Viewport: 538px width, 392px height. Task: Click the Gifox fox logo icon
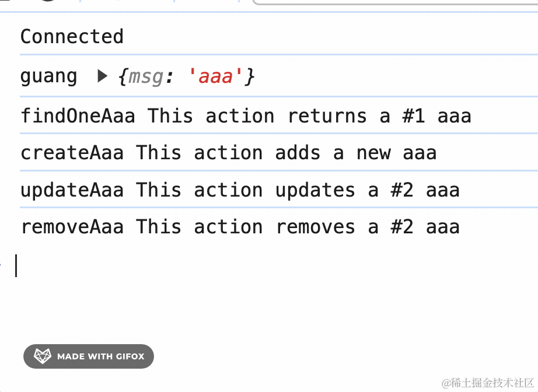pyautogui.click(x=43, y=356)
